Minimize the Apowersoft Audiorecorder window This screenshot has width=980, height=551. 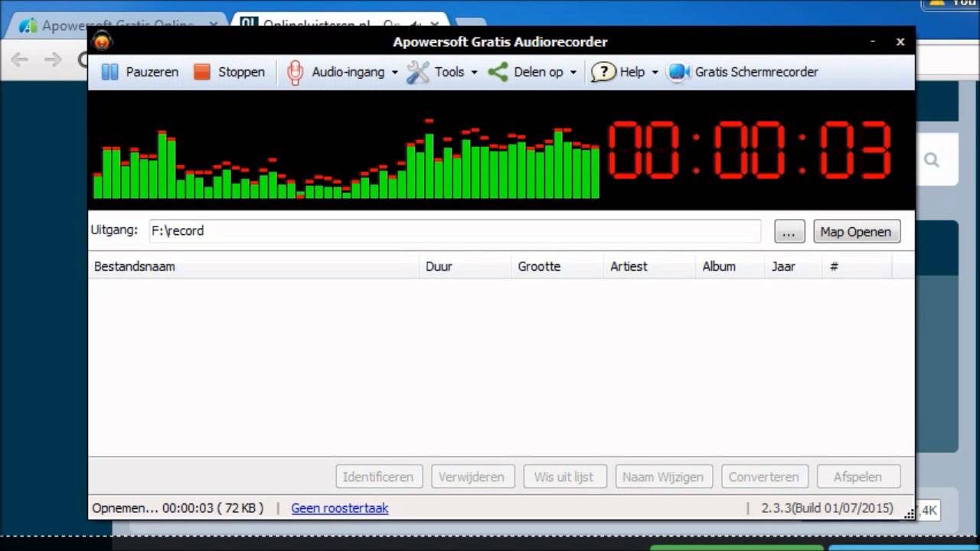click(x=873, y=42)
